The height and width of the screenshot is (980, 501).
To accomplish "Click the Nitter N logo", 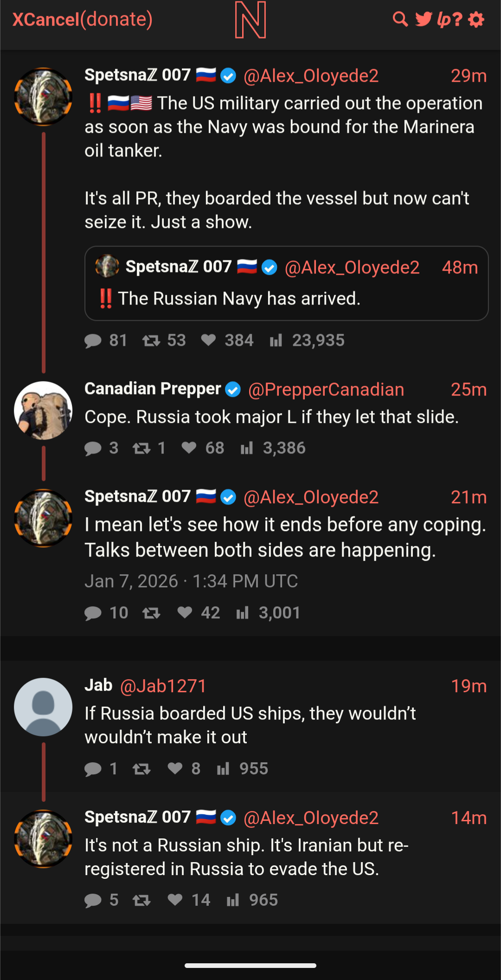I will [x=250, y=20].
